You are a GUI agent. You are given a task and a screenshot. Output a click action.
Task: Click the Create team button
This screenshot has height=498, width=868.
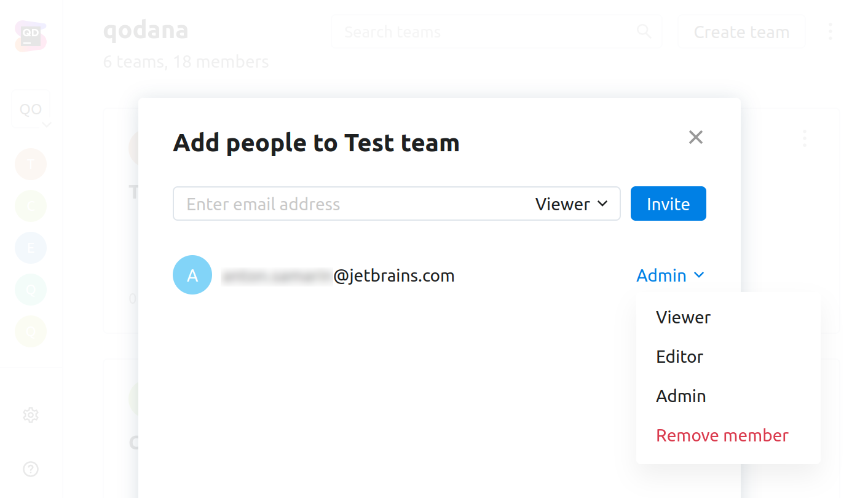tap(741, 32)
